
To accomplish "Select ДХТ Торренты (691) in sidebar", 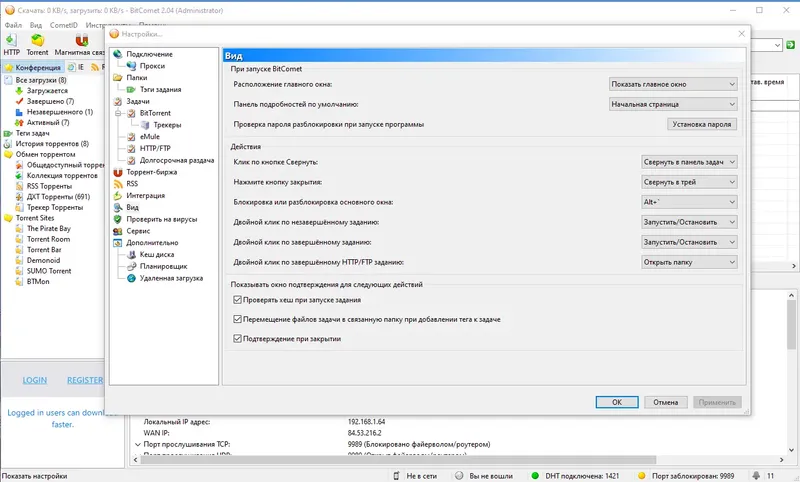I will (58, 196).
